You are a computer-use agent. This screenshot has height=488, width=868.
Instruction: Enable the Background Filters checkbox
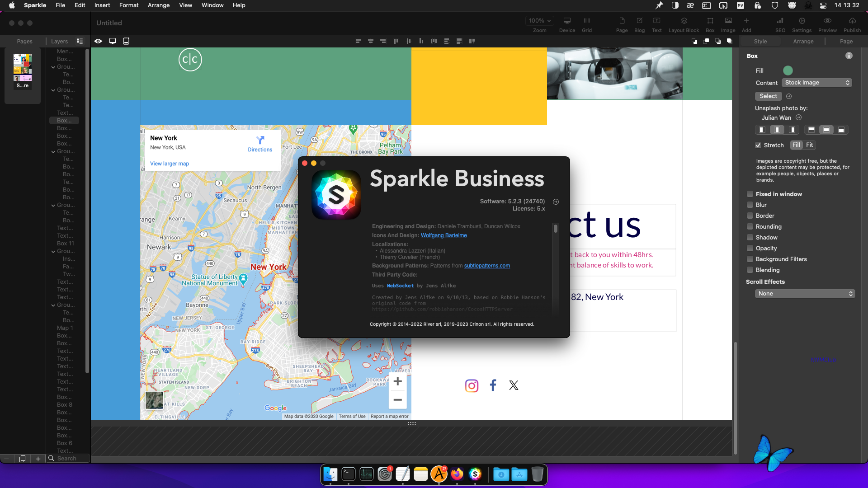[750, 259]
